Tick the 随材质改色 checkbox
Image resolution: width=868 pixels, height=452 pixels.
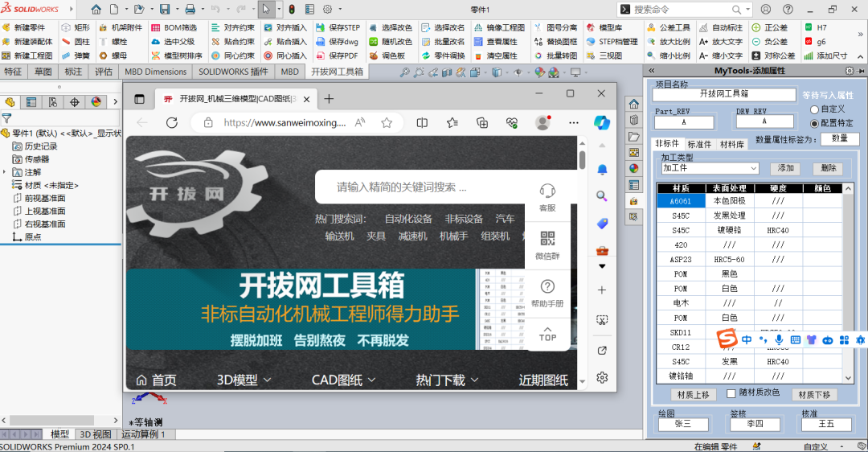point(731,393)
